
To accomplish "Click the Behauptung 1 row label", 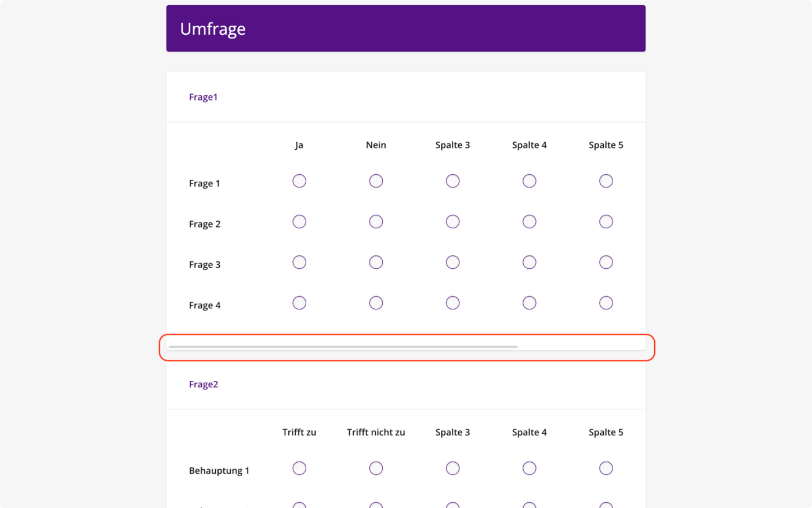I will [219, 470].
